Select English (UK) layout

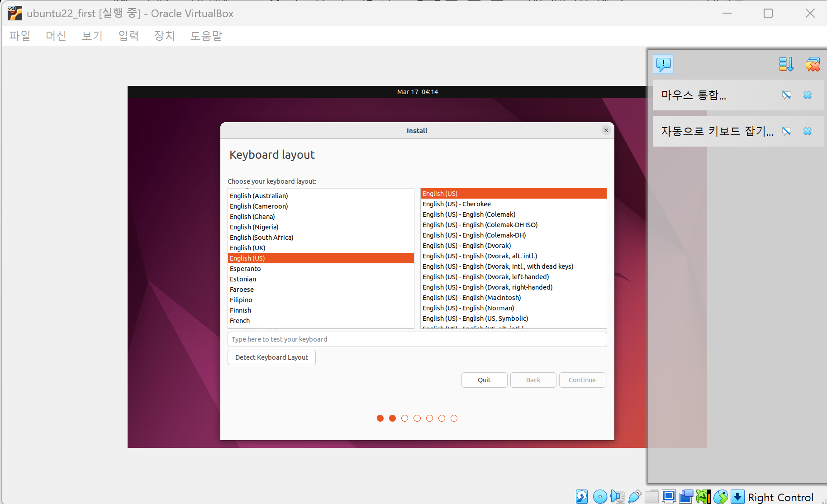[x=321, y=248]
